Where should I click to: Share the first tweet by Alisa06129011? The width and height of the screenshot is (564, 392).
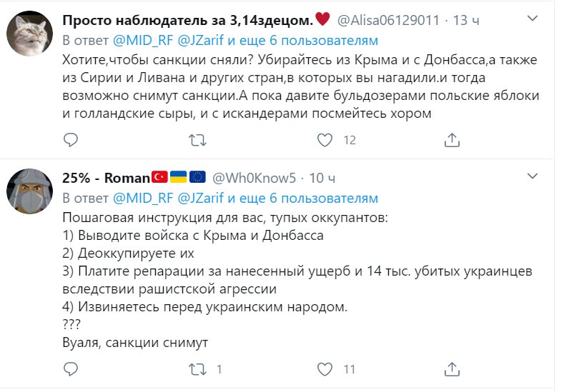pyautogui.click(x=452, y=139)
